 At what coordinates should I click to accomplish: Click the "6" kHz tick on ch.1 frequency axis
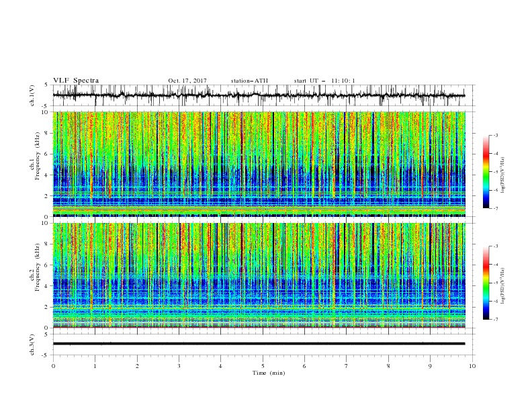[x=47, y=154]
